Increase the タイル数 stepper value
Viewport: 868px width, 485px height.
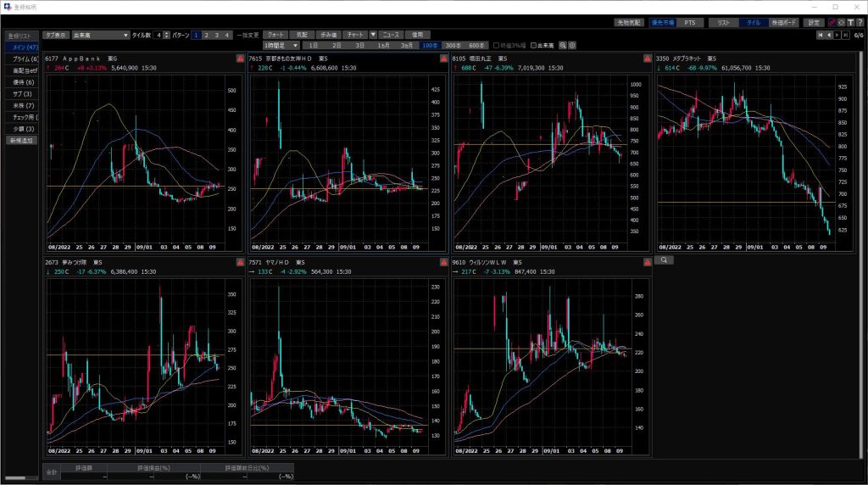(x=167, y=33)
